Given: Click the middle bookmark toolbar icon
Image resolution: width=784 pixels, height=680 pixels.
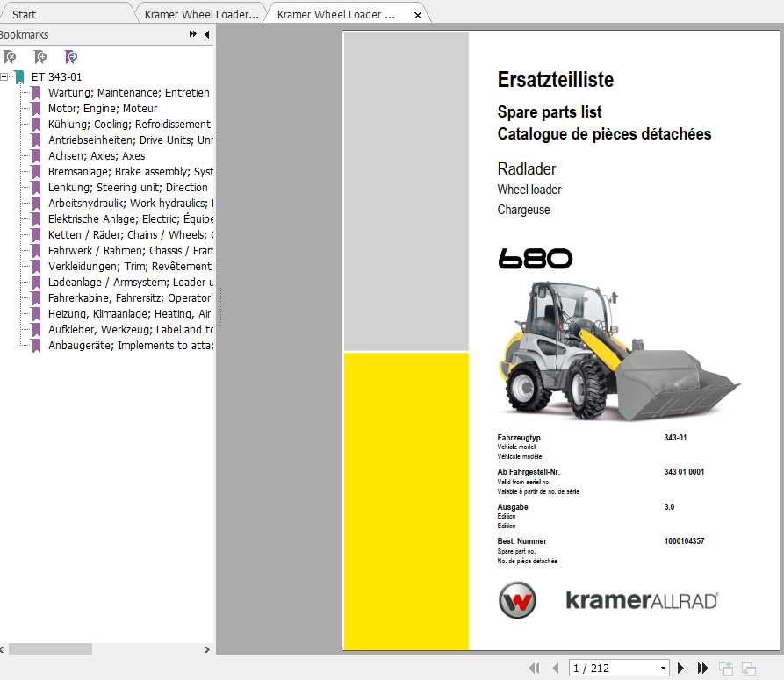Looking at the screenshot, I should tap(40, 57).
